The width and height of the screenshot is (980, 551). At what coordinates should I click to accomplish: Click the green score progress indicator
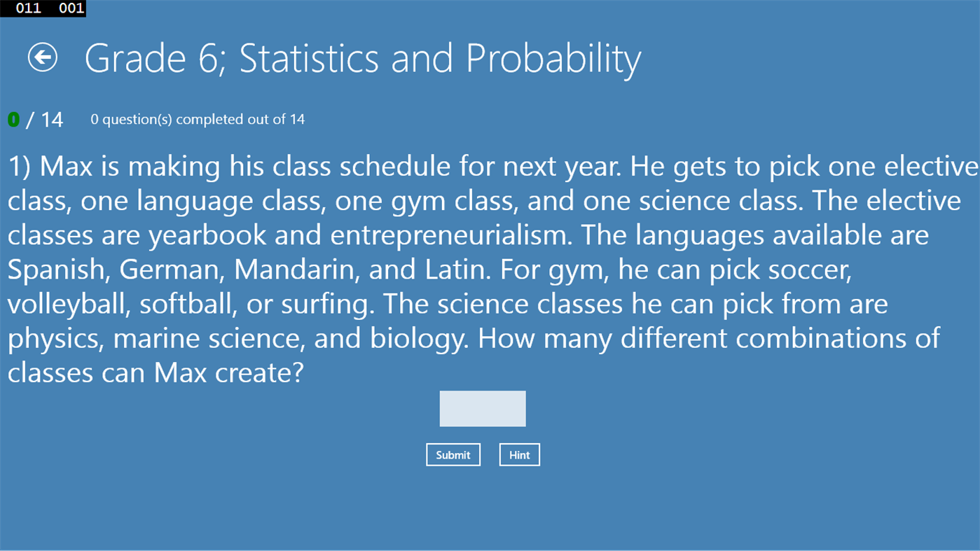(x=13, y=118)
